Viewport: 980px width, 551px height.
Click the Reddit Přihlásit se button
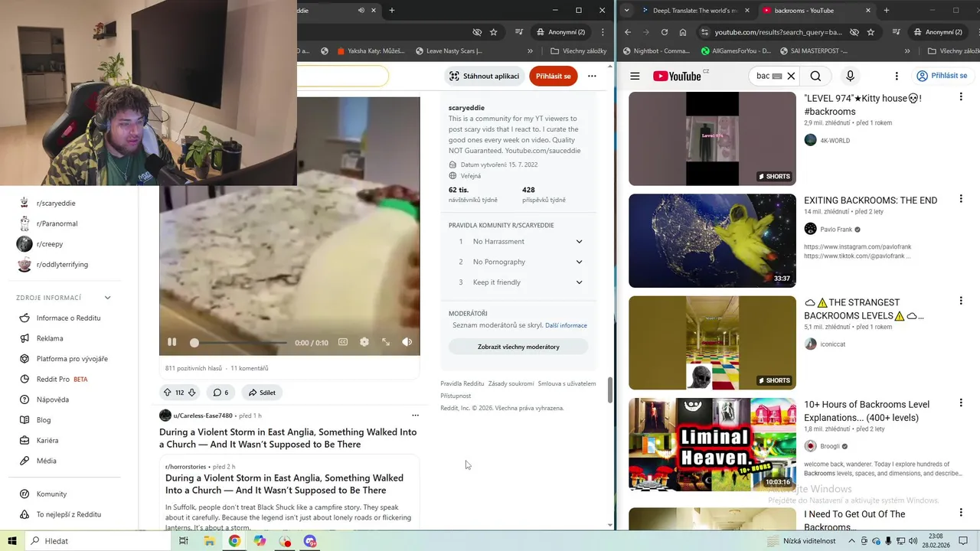click(x=554, y=76)
